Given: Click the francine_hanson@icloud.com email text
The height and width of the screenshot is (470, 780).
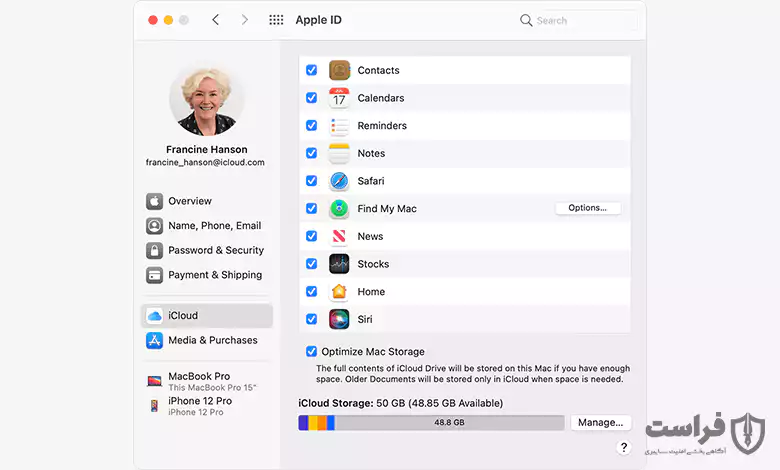Looking at the screenshot, I should (205, 163).
